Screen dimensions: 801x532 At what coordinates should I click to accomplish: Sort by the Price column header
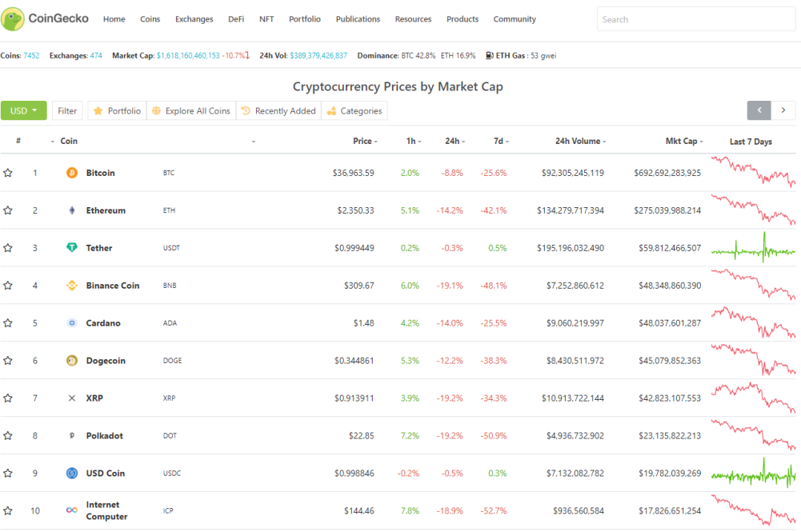click(365, 141)
